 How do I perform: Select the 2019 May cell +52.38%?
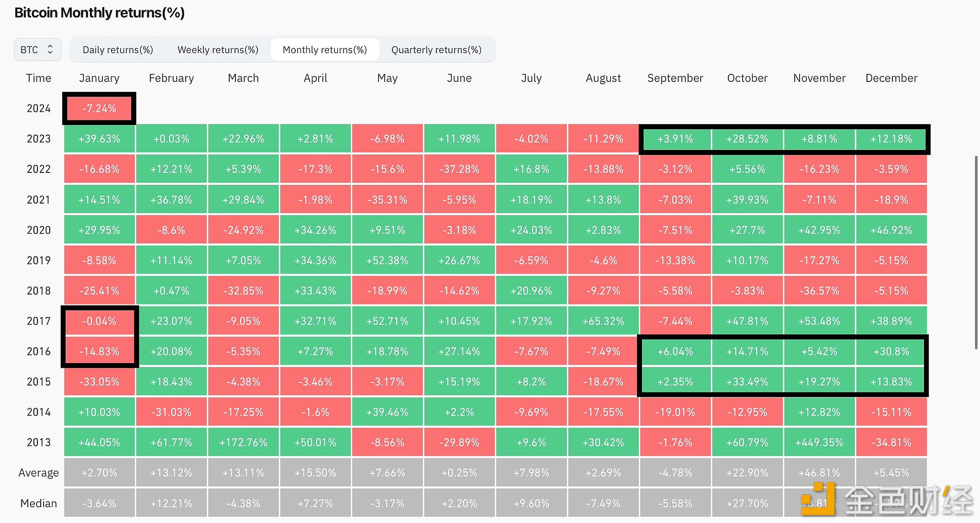(x=387, y=261)
